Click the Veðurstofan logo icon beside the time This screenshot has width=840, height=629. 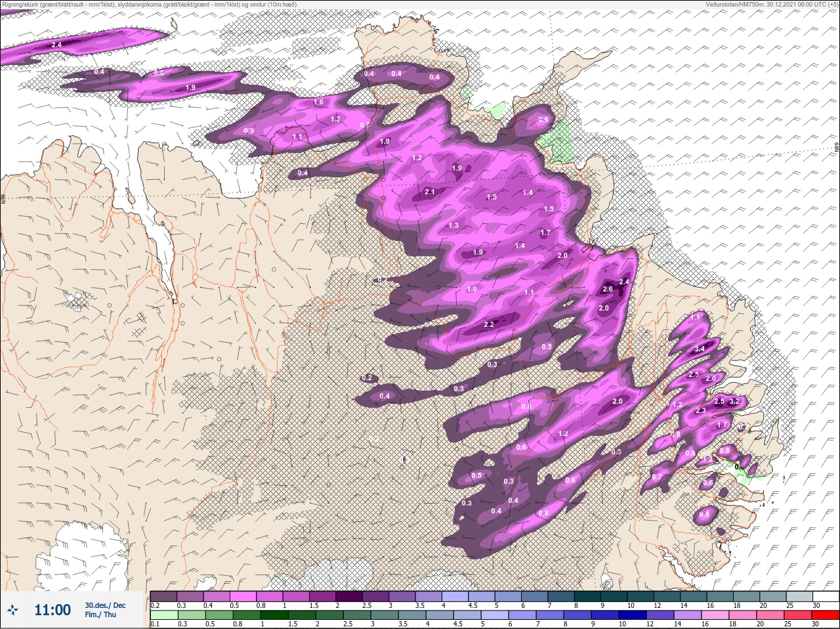coord(13,610)
